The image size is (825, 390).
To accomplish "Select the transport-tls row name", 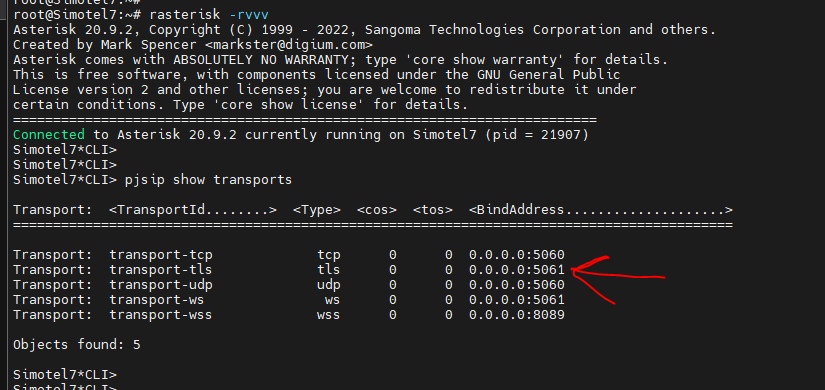I will coord(161,270).
